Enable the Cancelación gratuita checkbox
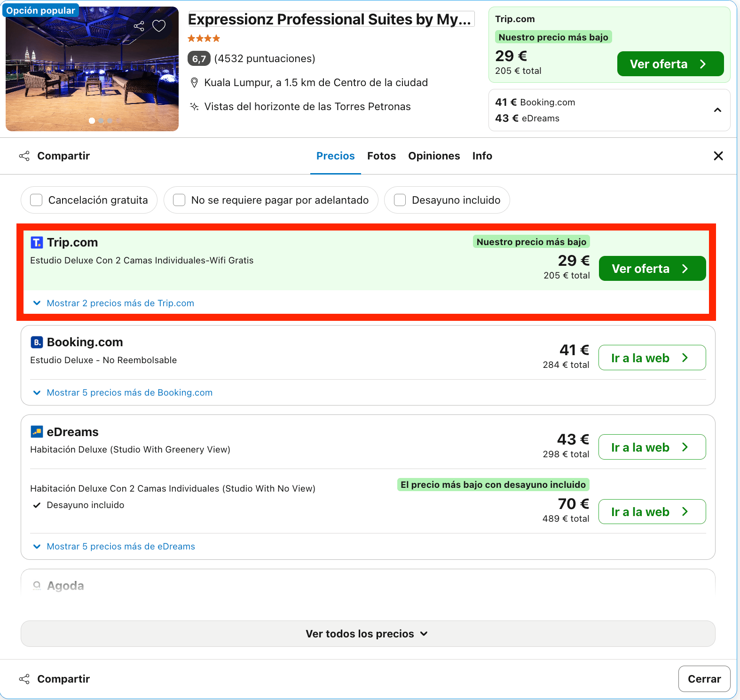This screenshot has height=700, width=740. tap(36, 200)
